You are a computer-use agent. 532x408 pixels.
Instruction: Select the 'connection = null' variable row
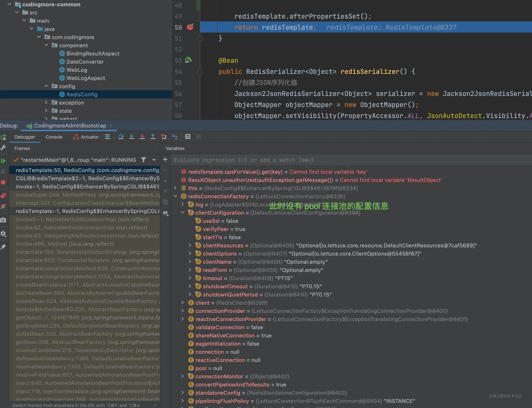pos(351,352)
